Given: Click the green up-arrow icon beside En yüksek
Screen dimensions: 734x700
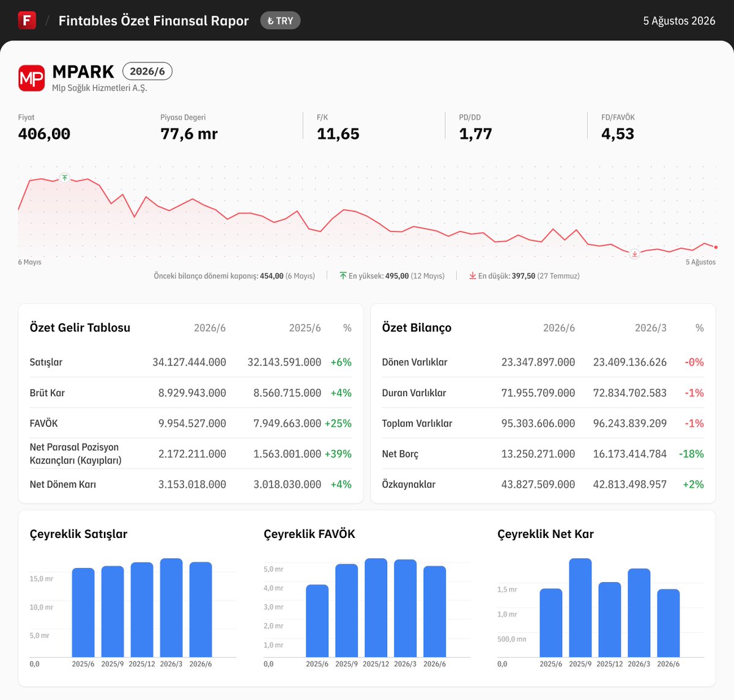Looking at the screenshot, I should click(x=343, y=276).
